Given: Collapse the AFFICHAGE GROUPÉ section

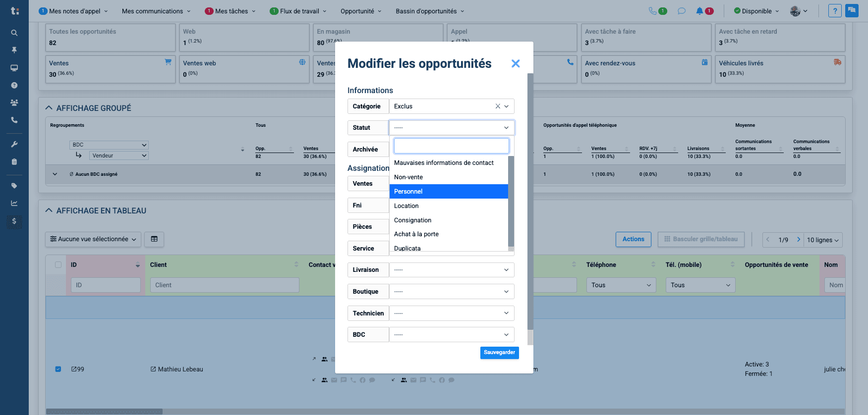Looking at the screenshot, I should click(49, 108).
